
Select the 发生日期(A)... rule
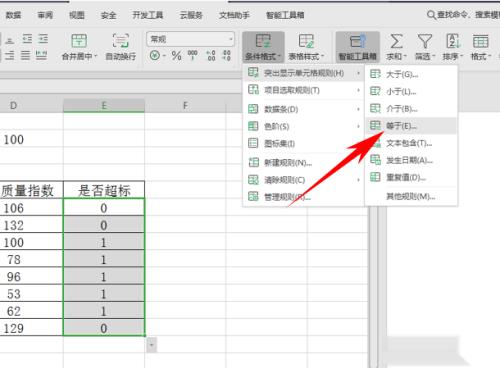point(411,160)
